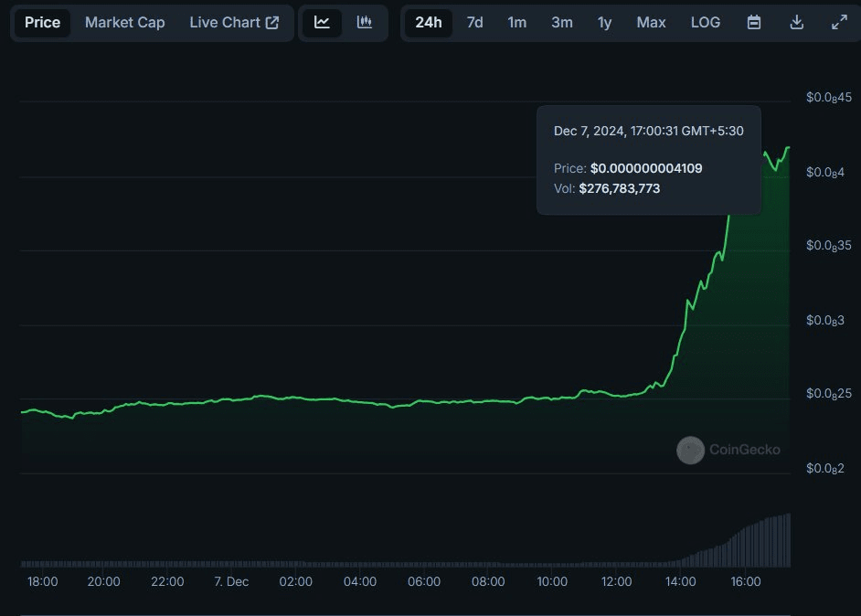Image resolution: width=861 pixels, height=616 pixels.
Task: Click the 18:00 time axis label
Action: (42, 581)
